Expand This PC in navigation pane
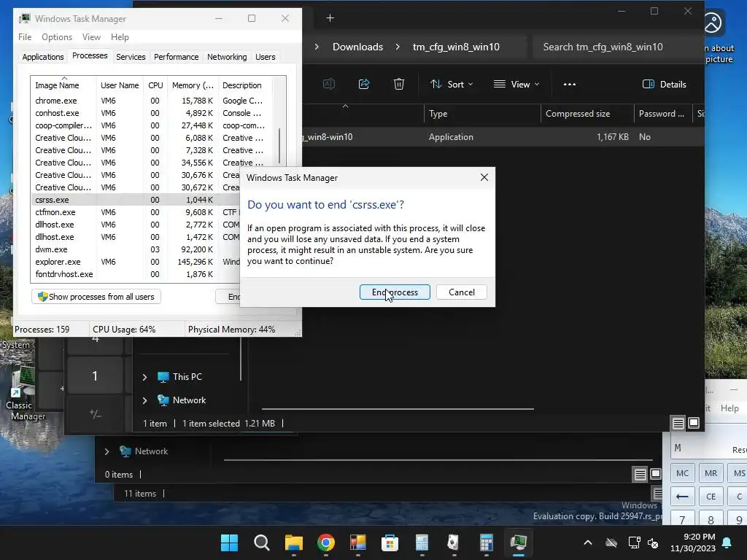The width and height of the screenshot is (747, 560). [144, 377]
